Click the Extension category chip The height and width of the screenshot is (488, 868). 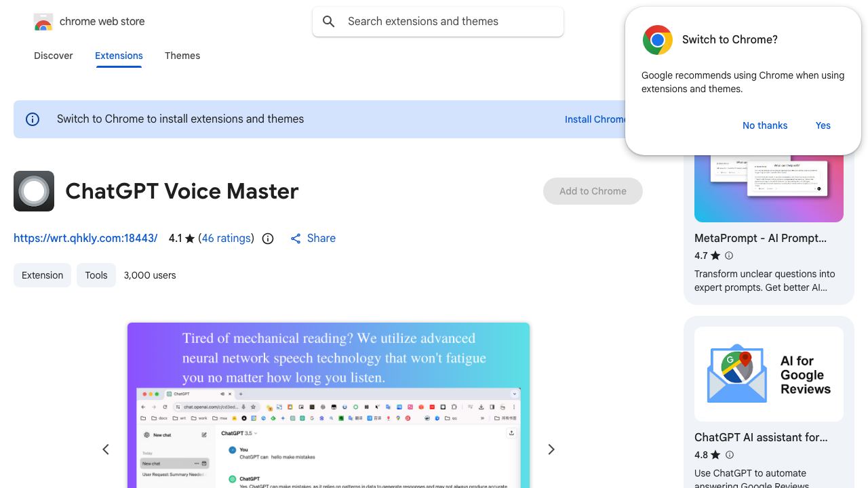pyautogui.click(x=42, y=275)
